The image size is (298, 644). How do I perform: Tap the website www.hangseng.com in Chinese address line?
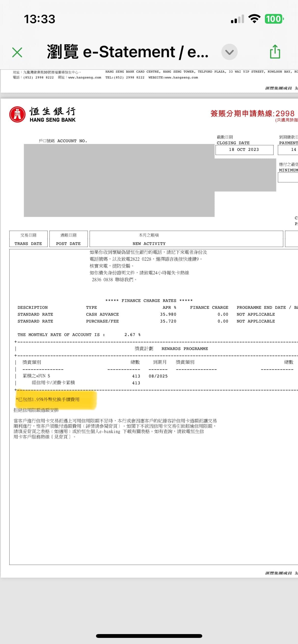click(85, 78)
